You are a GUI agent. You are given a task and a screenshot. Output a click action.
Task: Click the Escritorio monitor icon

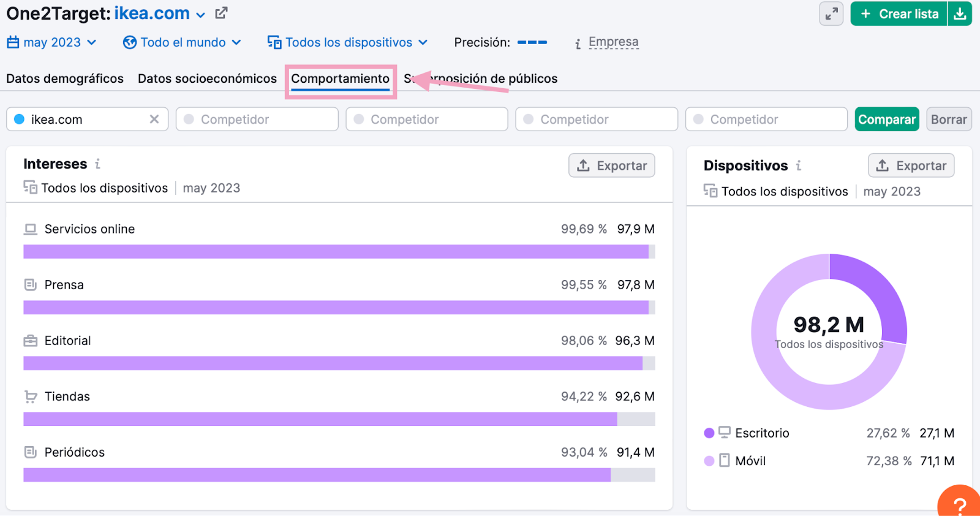pos(725,433)
